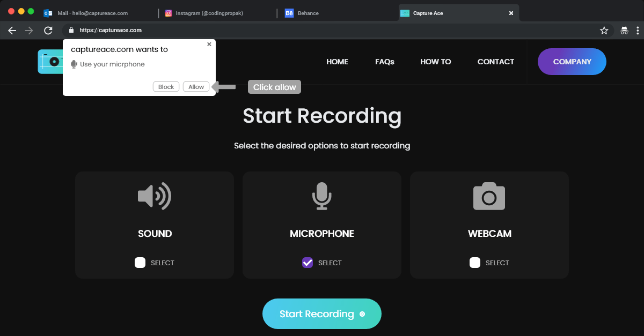Enable the Webcam select checkbox

pos(475,263)
